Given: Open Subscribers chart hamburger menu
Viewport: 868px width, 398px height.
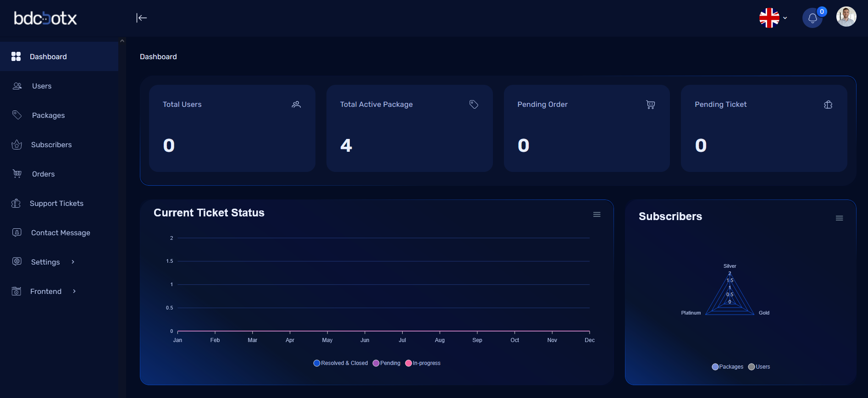Looking at the screenshot, I should [x=839, y=218].
